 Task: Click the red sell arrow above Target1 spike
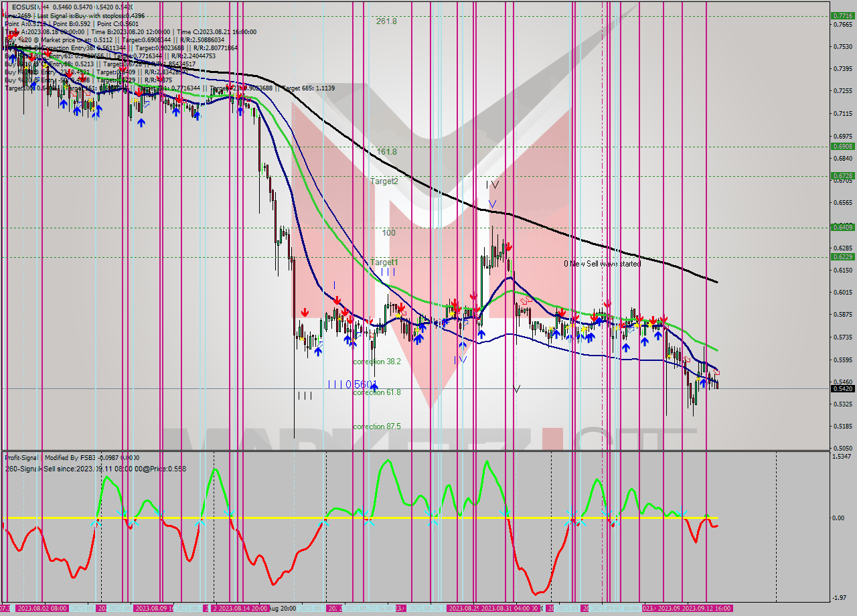tap(509, 247)
